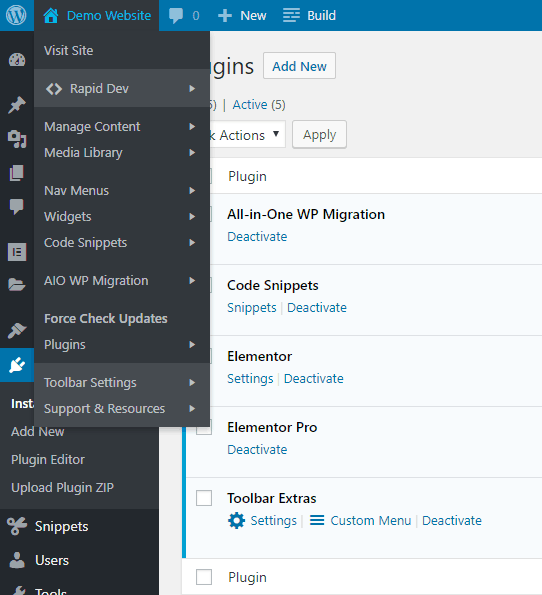
Task: Expand the Widgets submenu arrow
Action: (x=192, y=216)
